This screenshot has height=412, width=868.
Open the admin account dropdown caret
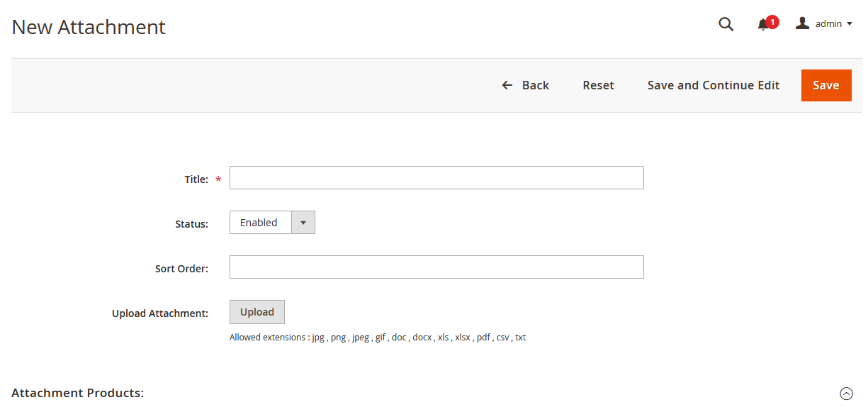pos(850,23)
